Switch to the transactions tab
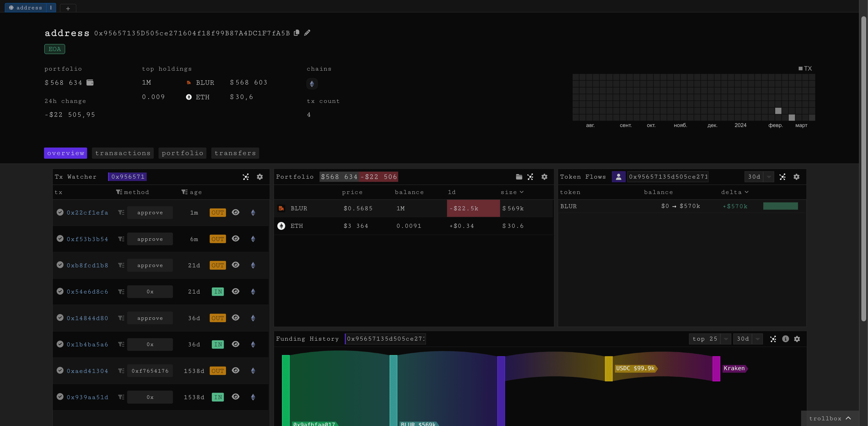 point(123,153)
